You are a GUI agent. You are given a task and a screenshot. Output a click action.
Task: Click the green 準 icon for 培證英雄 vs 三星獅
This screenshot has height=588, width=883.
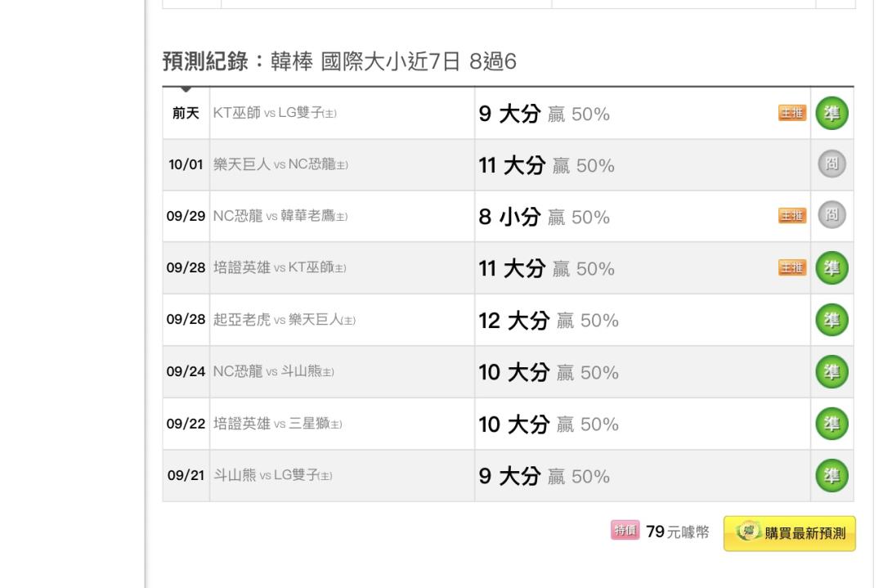[x=831, y=424]
